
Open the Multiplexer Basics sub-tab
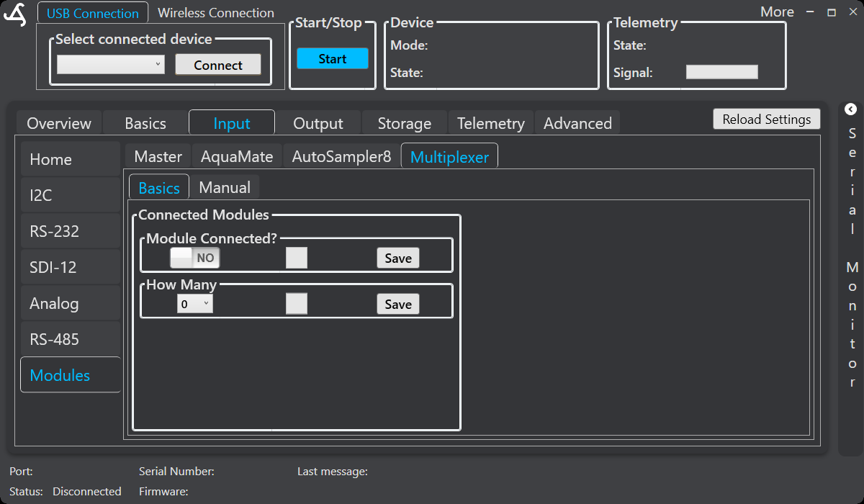point(159,187)
